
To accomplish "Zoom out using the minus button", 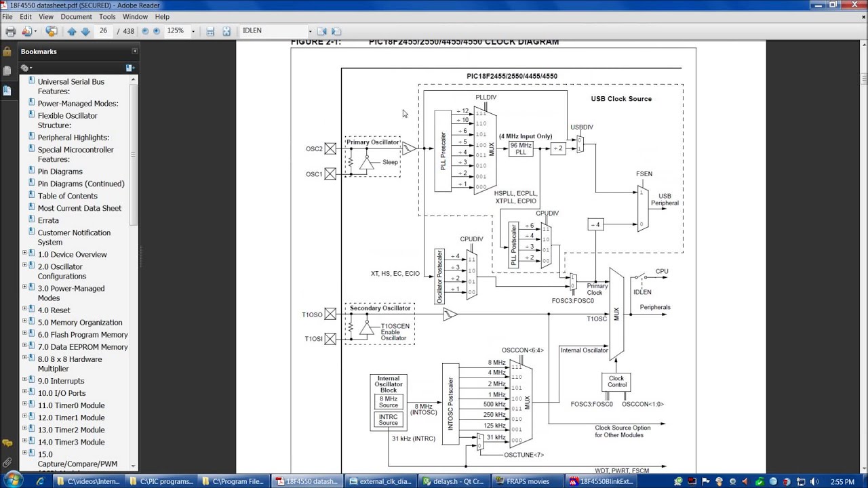I will [x=145, y=31].
